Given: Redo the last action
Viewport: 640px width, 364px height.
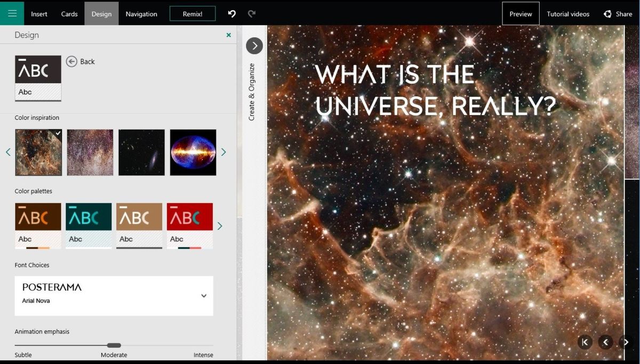Looking at the screenshot, I should [x=252, y=14].
